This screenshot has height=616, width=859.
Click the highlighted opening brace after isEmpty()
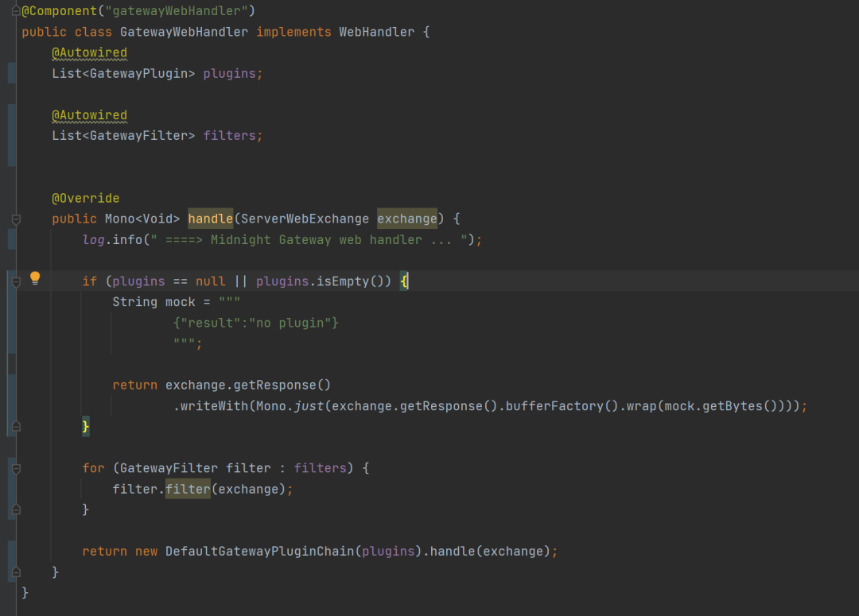[404, 281]
